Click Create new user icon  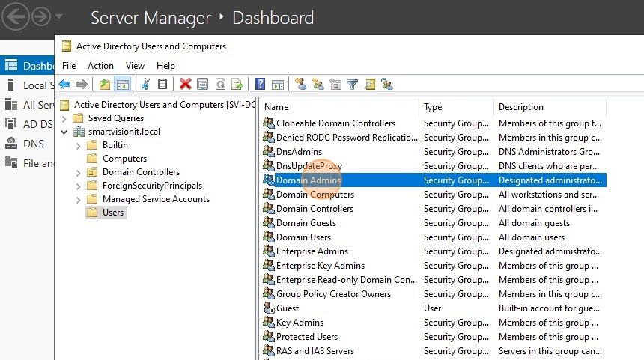pos(300,84)
